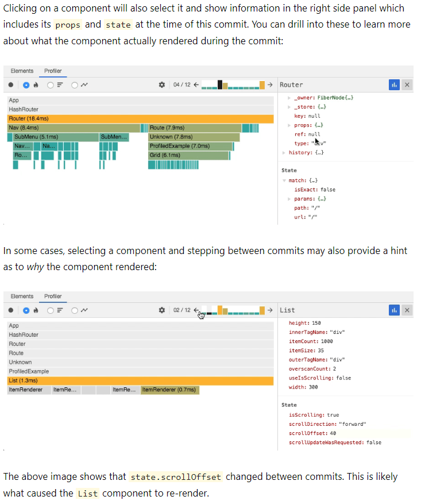Select the Flamegraph chart radio button
The image size is (421, 504).
(x=25, y=84)
